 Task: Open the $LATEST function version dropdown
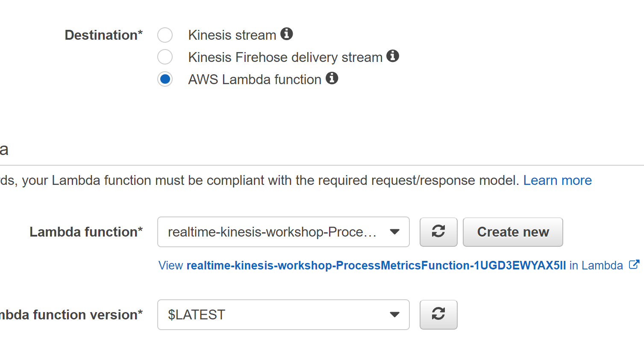coord(283,315)
